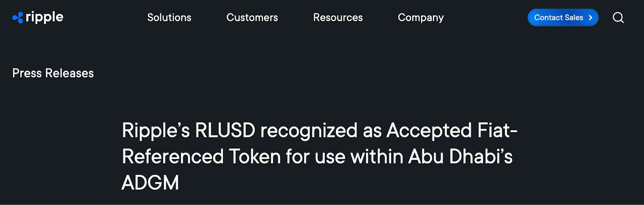The image size is (644, 205).
Task: Go to the Press Releases section link
Action: coord(53,73)
